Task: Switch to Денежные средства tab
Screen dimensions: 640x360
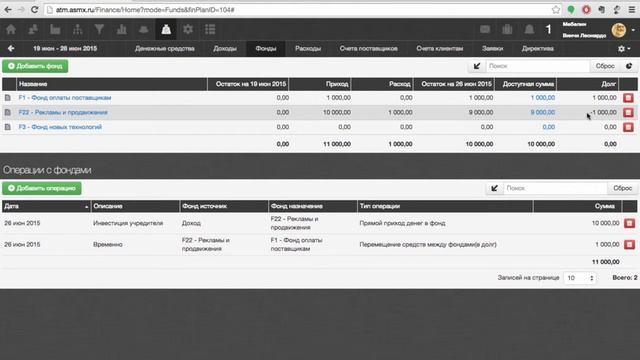Action: (164, 49)
